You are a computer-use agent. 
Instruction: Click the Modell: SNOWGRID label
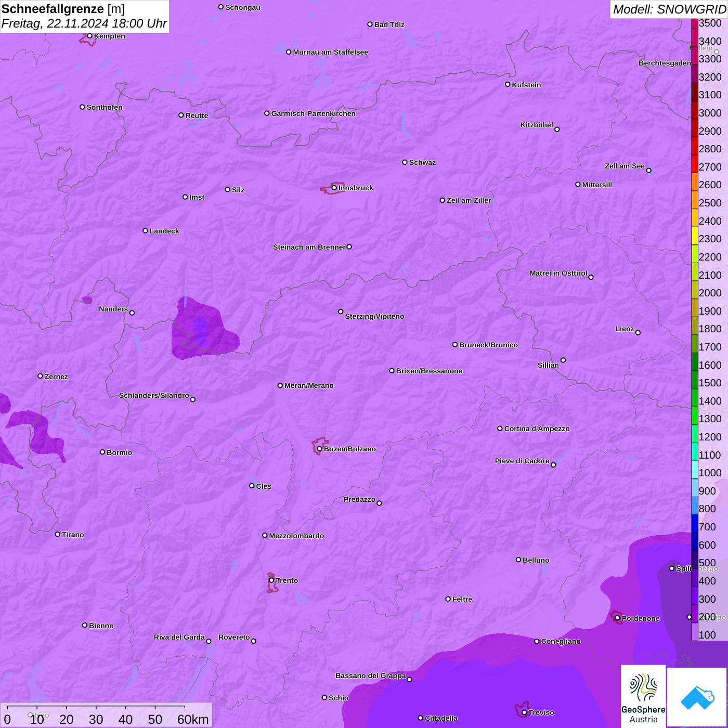pyautogui.click(x=669, y=9)
